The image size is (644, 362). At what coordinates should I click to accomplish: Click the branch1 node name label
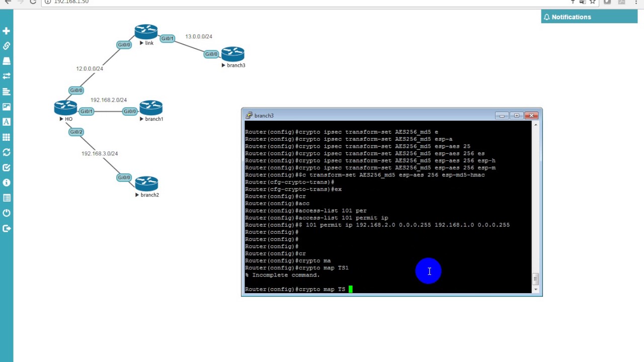coord(154,119)
